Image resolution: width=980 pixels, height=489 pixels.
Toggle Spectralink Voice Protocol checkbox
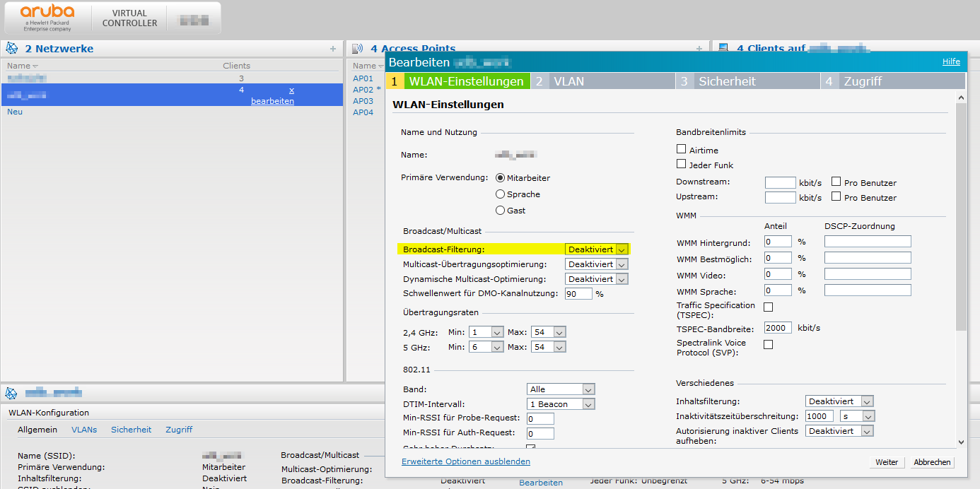click(768, 344)
